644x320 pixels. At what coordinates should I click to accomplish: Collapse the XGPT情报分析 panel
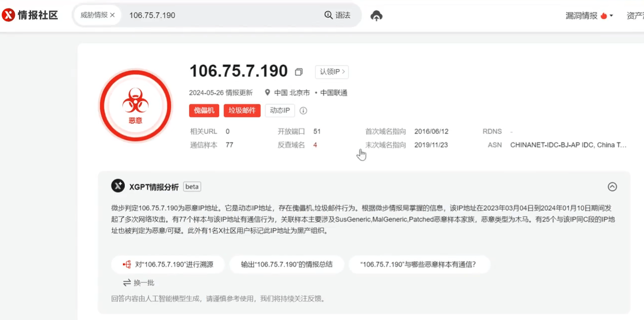612,187
